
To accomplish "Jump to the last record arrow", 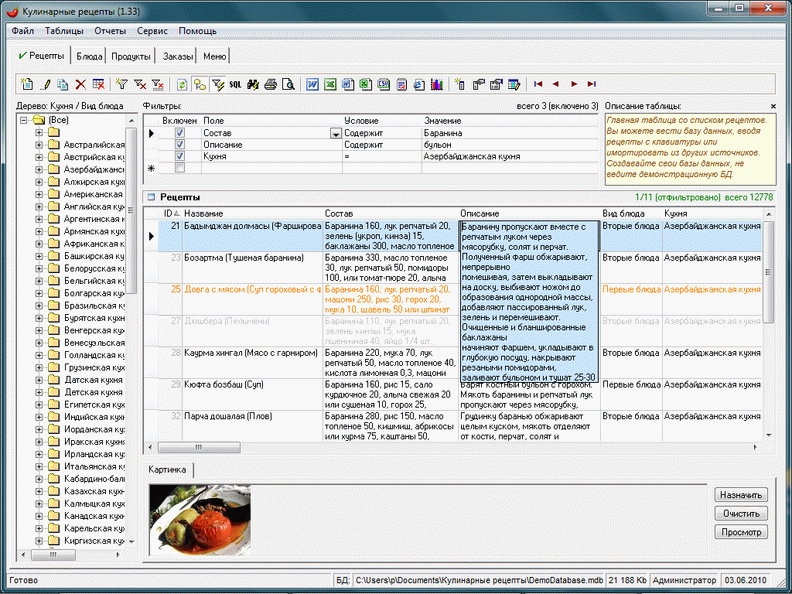I will (x=592, y=85).
